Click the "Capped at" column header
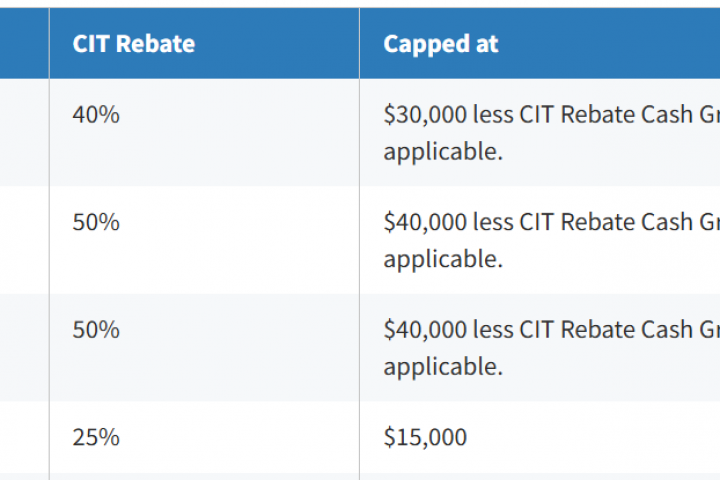Screen dimensions: 720x480 tap(441, 44)
